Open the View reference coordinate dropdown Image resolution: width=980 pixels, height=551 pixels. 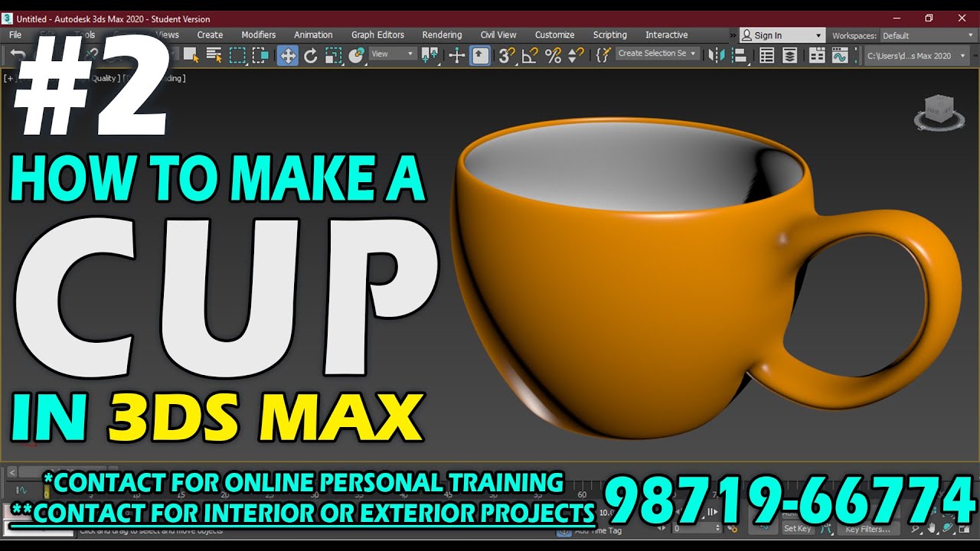(393, 54)
